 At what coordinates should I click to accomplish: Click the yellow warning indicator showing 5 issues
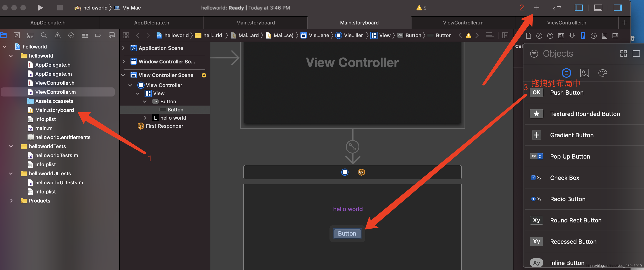tap(421, 8)
